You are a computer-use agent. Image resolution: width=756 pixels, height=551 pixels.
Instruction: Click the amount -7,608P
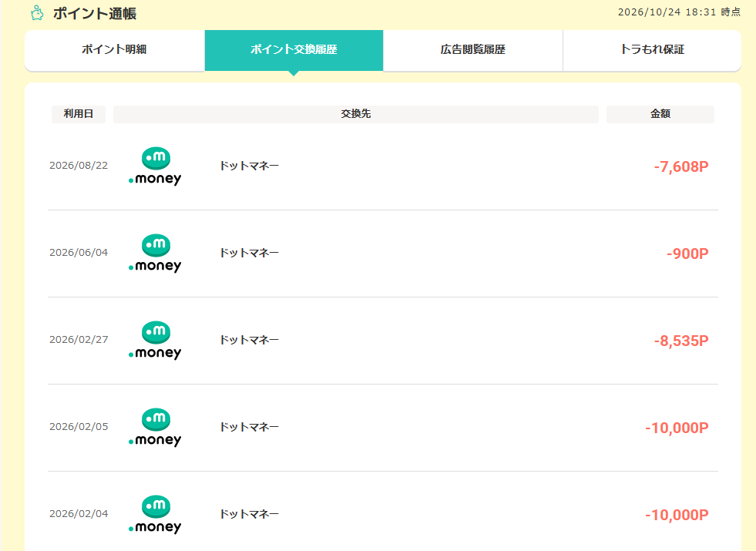click(x=681, y=166)
